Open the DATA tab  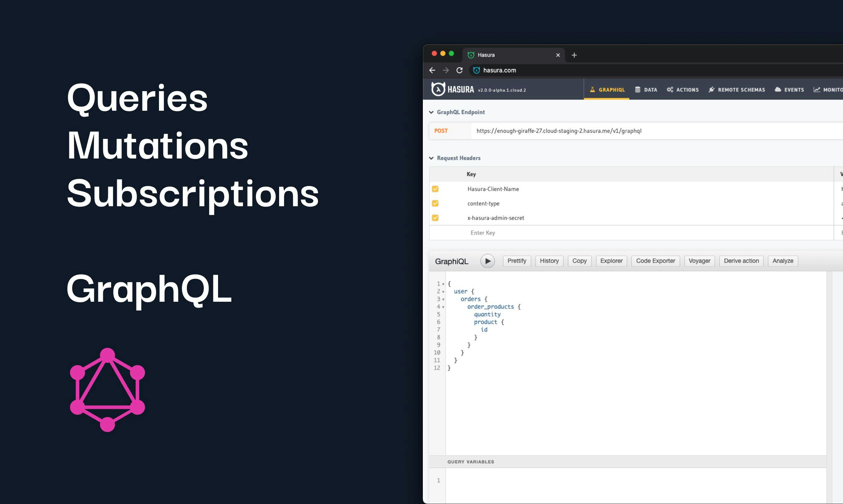click(x=646, y=90)
